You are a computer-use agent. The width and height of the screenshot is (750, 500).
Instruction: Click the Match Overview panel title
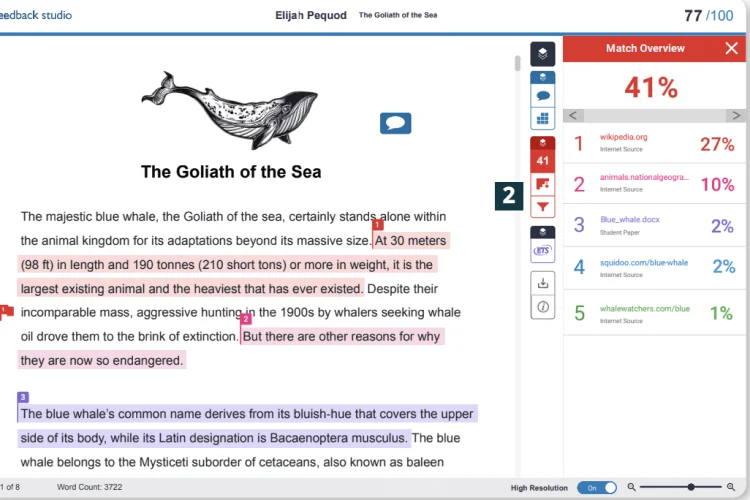click(x=645, y=48)
